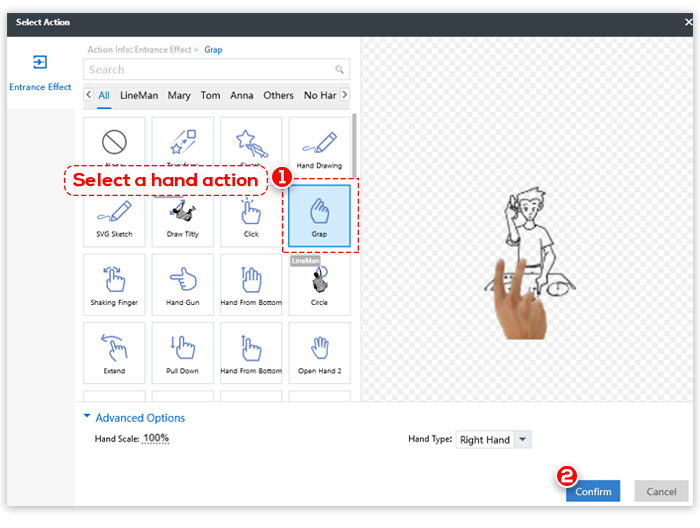Close the Select Action dialog
This screenshot has width=700, height=528.
pyautogui.click(x=688, y=22)
